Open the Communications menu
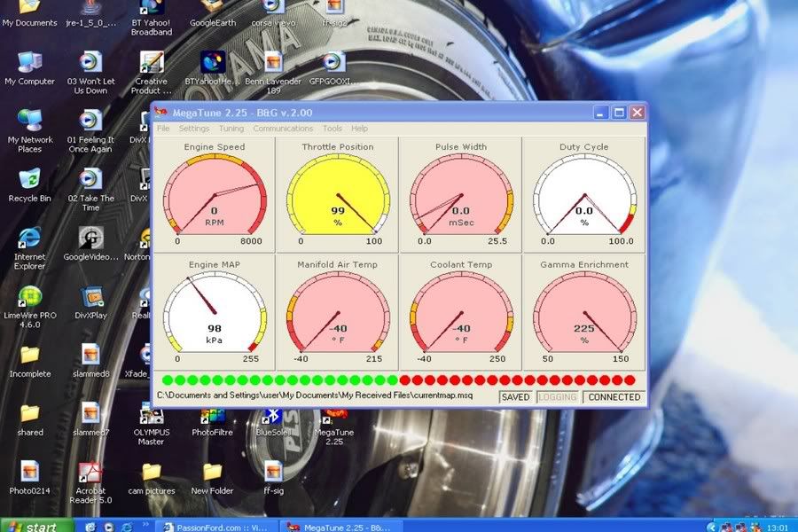The width and height of the screenshot is (798, 532). tap(283, 129)
